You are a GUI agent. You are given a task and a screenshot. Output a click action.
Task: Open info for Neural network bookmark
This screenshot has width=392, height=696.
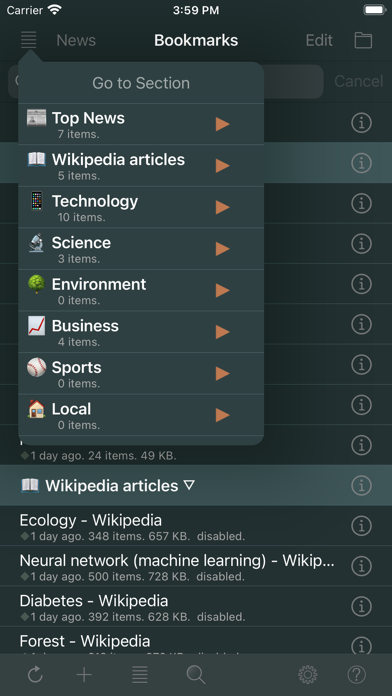(361, 566)
